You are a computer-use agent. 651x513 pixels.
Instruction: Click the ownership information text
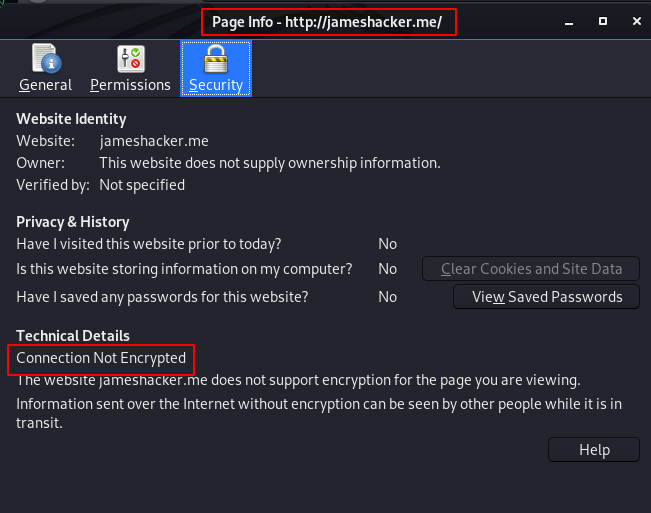click(270, 163)
